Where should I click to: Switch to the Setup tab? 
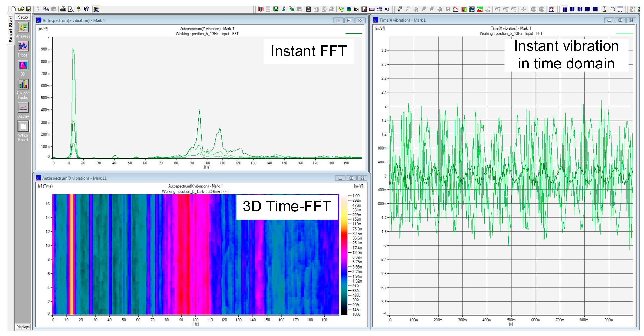(x=23, y=17)
